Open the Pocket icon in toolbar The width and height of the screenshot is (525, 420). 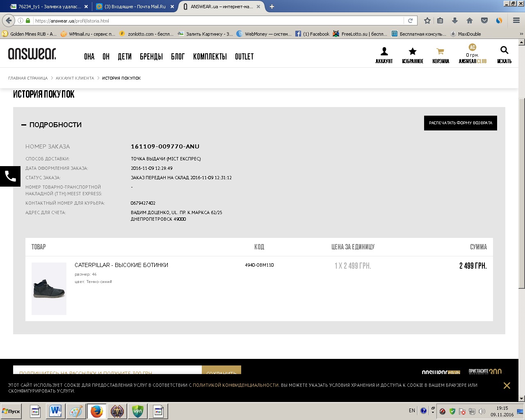[x=484, y=21]
